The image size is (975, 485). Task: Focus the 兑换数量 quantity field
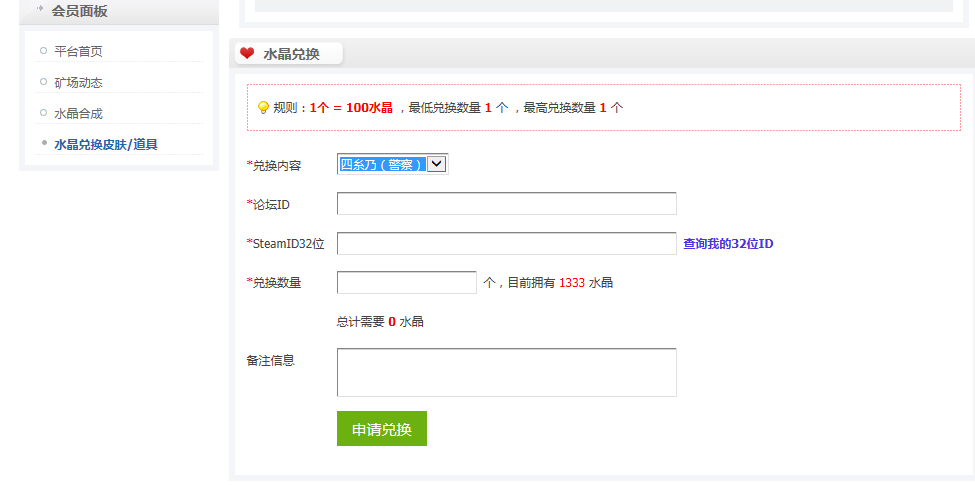click(x=407, y=282)
